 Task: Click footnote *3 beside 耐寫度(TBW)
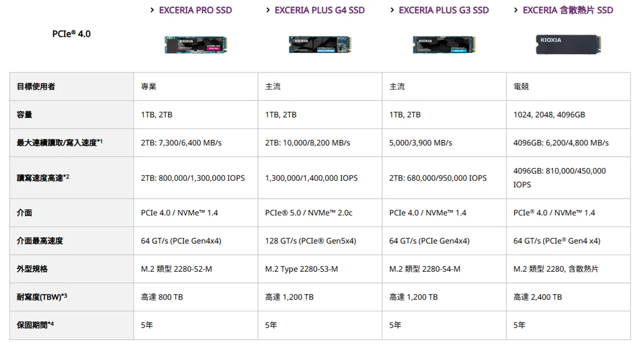coord(64,296)
